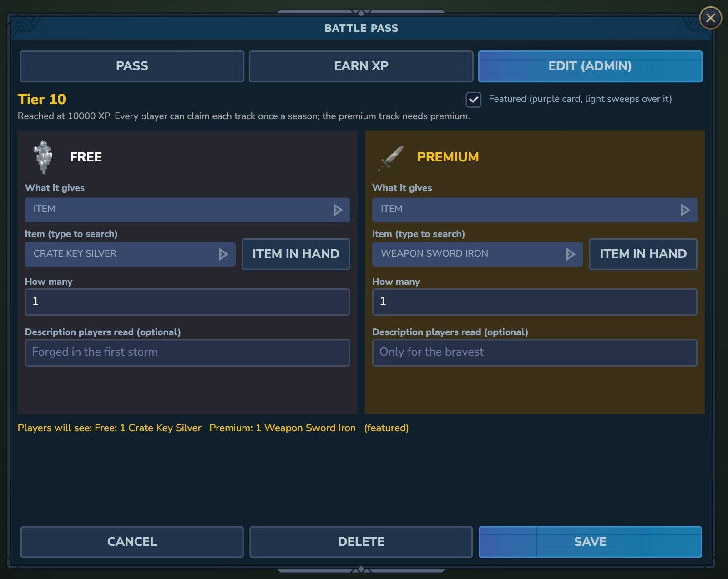
Task: Click the iron sword premium icon
Action: 391,158
